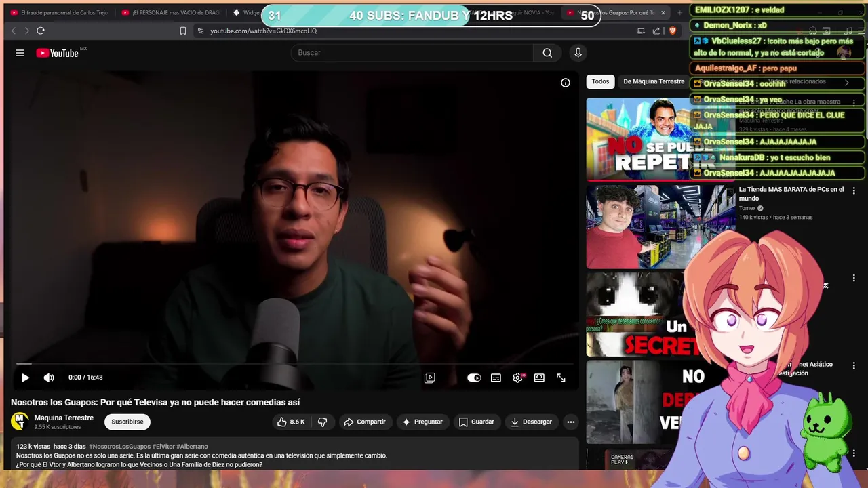Click Preguntar button
The height and width of the screenshot is (488, 868).
tap(422, 422)
